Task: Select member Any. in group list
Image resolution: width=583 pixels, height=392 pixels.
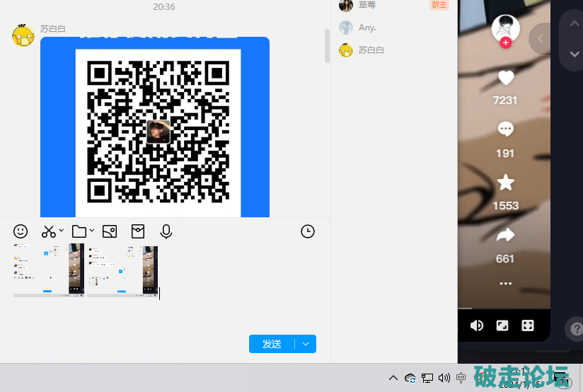Action: (366, 28)
